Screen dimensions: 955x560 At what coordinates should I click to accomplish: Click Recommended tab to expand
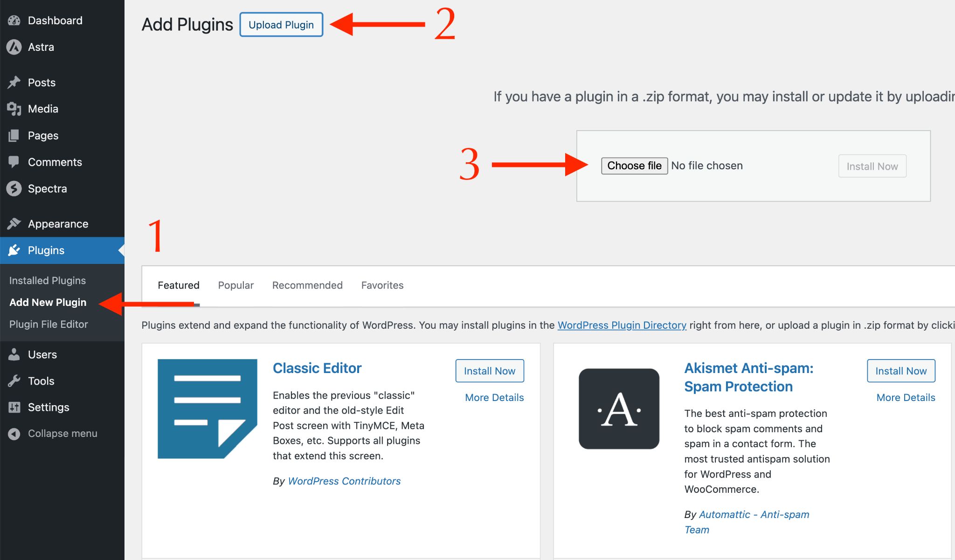tap(306, 285)
